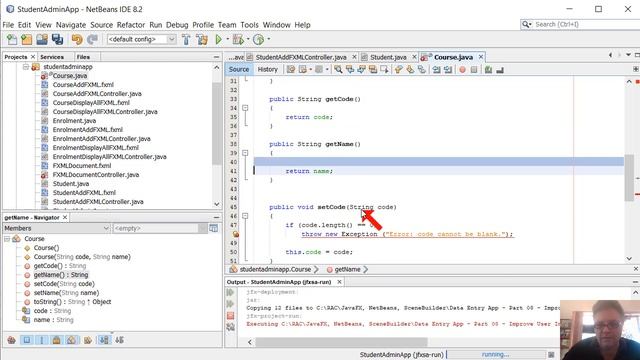Toggle Fully Qualified Names in Navigator toolbar
The width and height of the screenshot is (640, 360).
[x=87, y=340]
